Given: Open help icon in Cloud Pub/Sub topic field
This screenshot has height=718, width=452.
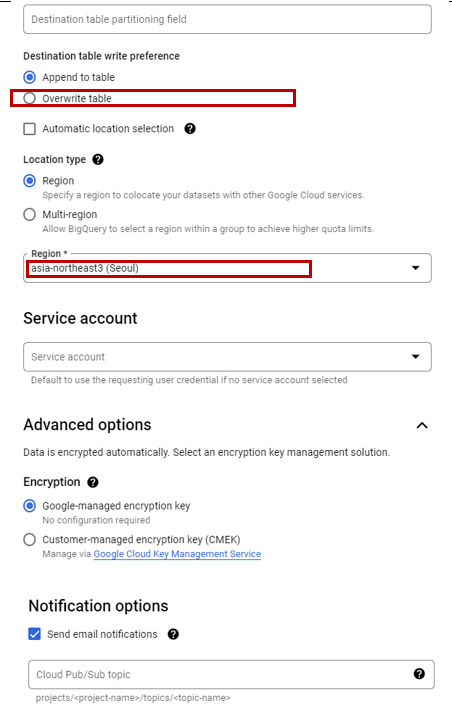Looking at the screenshot, I should (419, 674).
